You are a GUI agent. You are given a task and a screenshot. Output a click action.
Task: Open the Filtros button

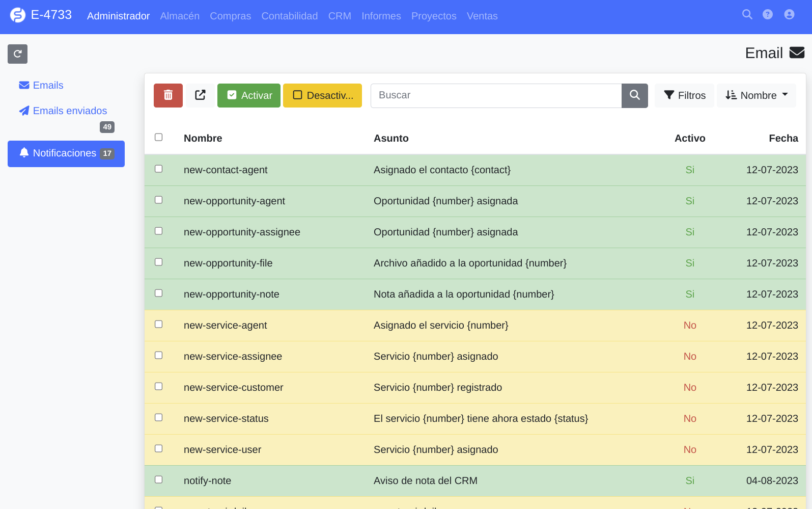click(x=684, y=95)
